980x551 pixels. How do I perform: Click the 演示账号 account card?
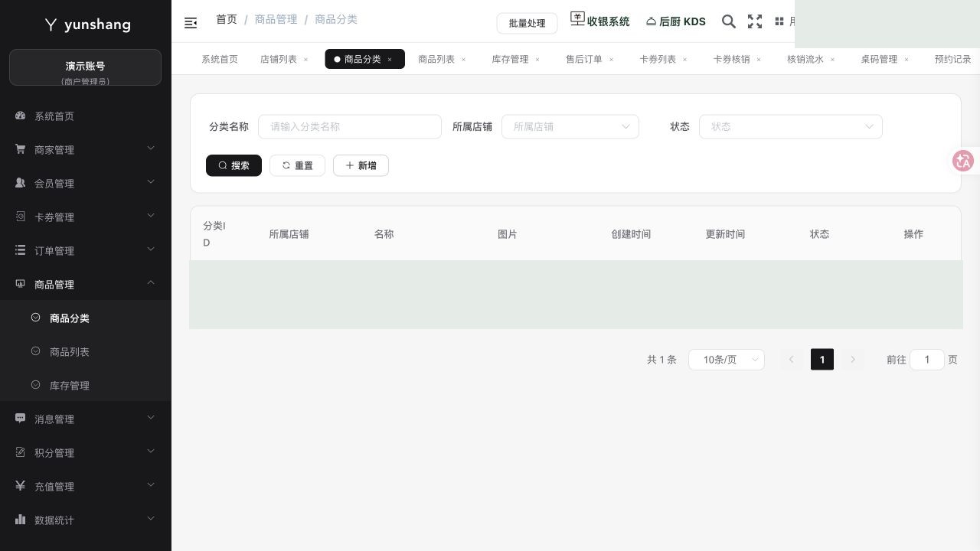[85, 67]
